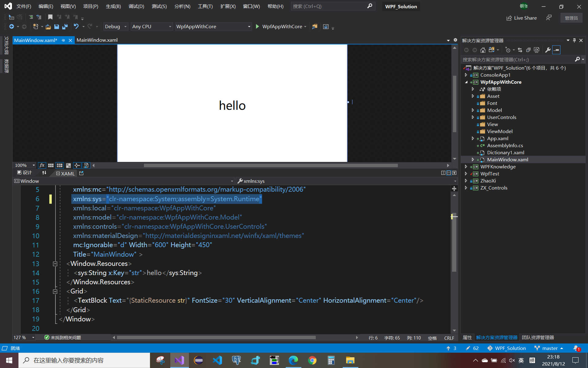Click the sync with active document icon
This screenshot has width=588, height=368.
point(520,50)
